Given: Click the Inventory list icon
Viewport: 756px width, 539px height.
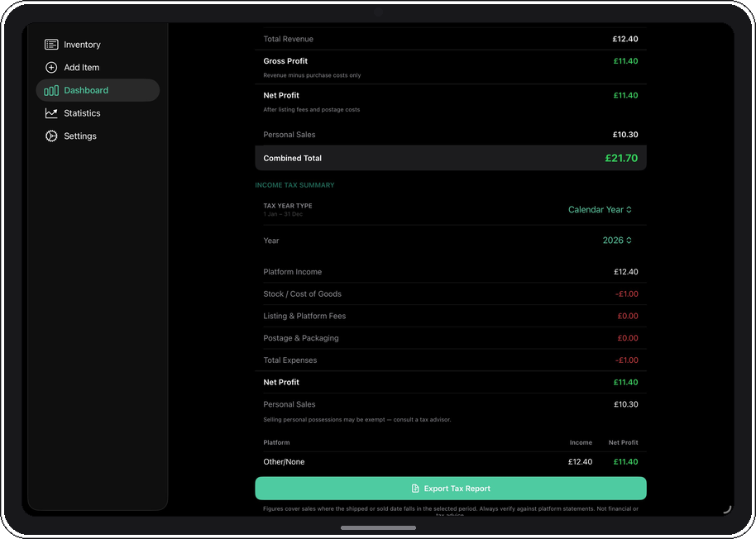Looking at the screenshot, I should click(51, 45).
